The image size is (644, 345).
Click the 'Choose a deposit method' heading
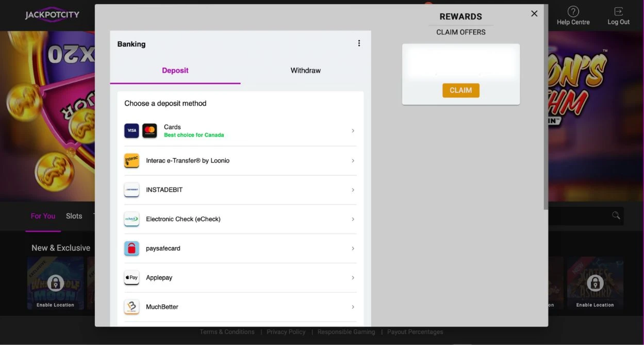tap(165, 104)
